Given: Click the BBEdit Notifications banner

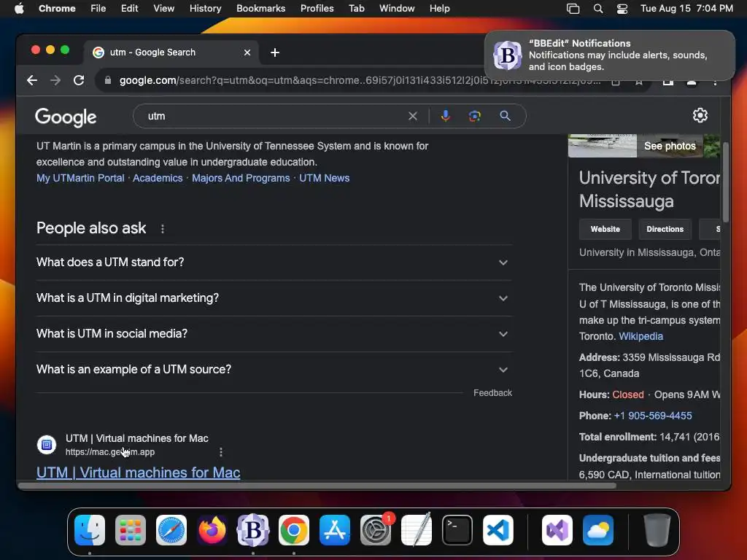Looking at the screenshot, I should pyautogui.click(x=609, y=55).
